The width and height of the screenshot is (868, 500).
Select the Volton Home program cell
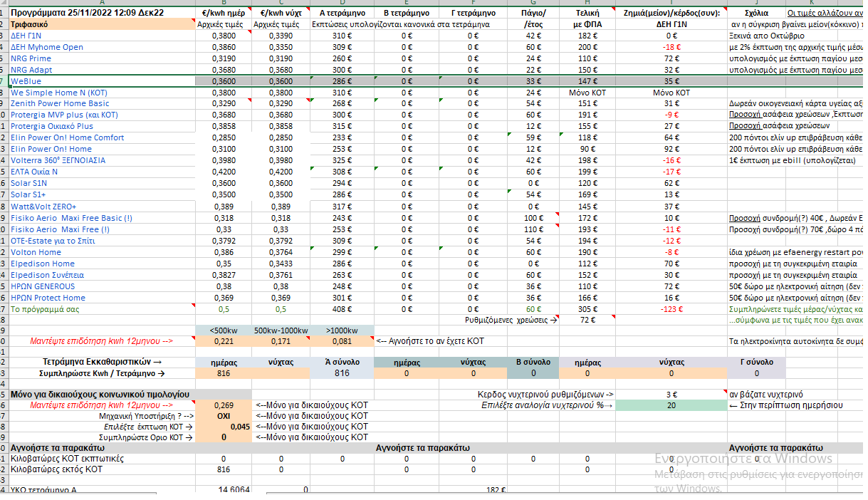[103, 252]
